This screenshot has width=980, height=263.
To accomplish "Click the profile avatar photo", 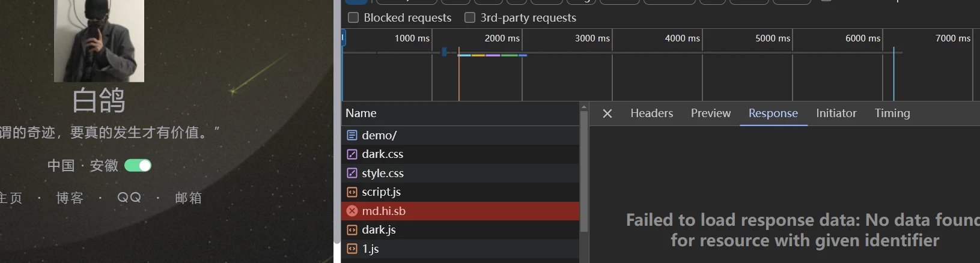I will (x=99, y=40).
